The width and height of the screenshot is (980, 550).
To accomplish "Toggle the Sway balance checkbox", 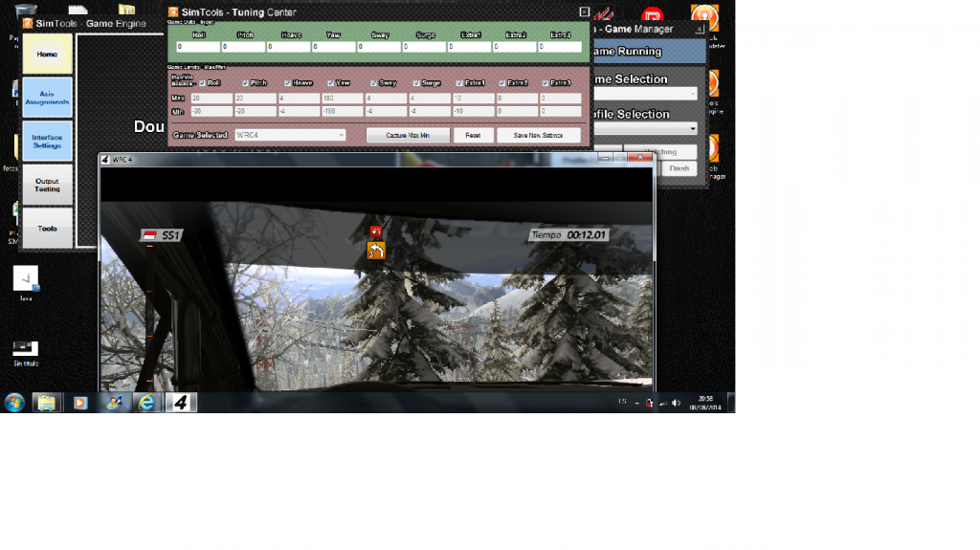I will (x=374, y=83).
